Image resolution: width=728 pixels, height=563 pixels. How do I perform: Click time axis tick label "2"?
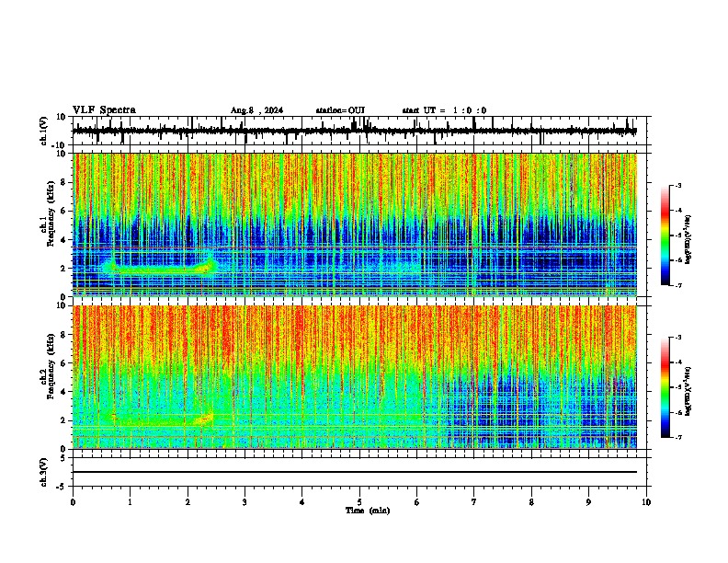point(188,502)
